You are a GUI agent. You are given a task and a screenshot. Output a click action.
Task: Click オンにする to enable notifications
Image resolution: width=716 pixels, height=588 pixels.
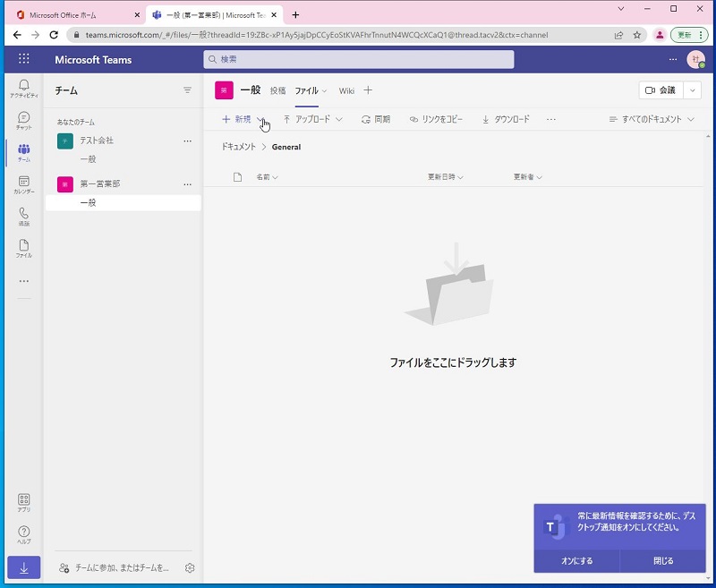pyautogui.click(x=576, y=561)
